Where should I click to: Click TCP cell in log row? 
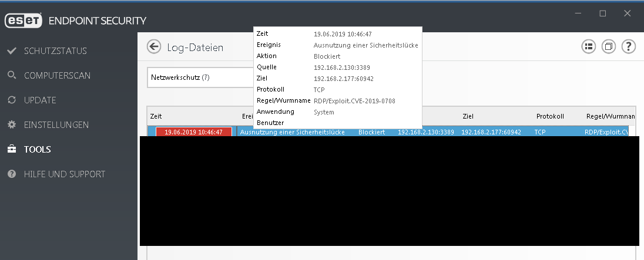[x=540, y=132]
